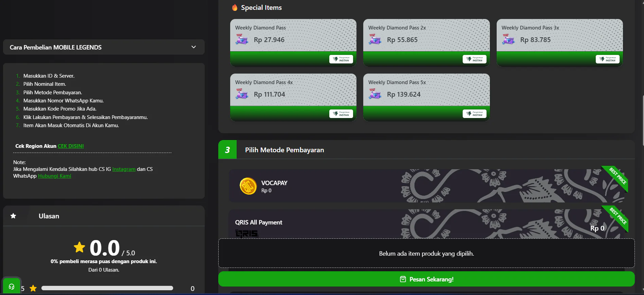The height and width of the screenshot is (295, 644).
Task: Click the yellow star in the 5-star row
Action: coord(33,289)
